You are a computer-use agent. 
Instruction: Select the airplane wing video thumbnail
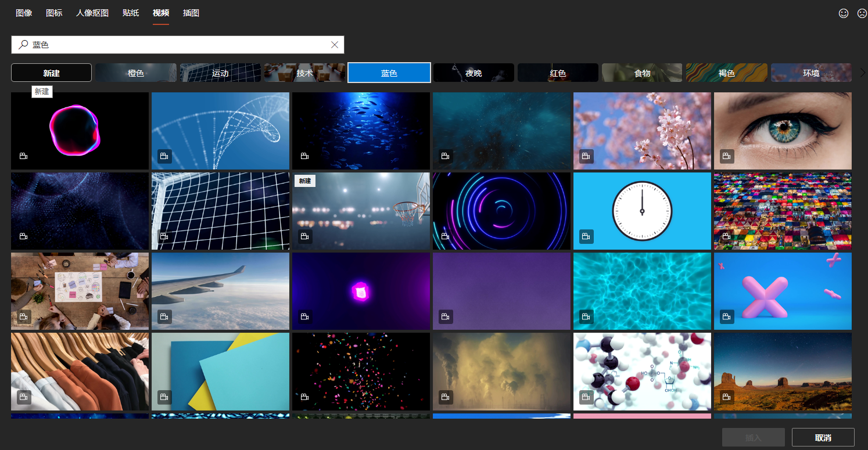point(220,291)
